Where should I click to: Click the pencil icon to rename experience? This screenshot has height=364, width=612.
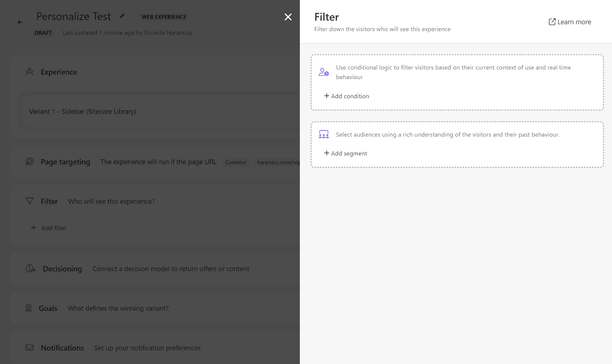point(122,16)
